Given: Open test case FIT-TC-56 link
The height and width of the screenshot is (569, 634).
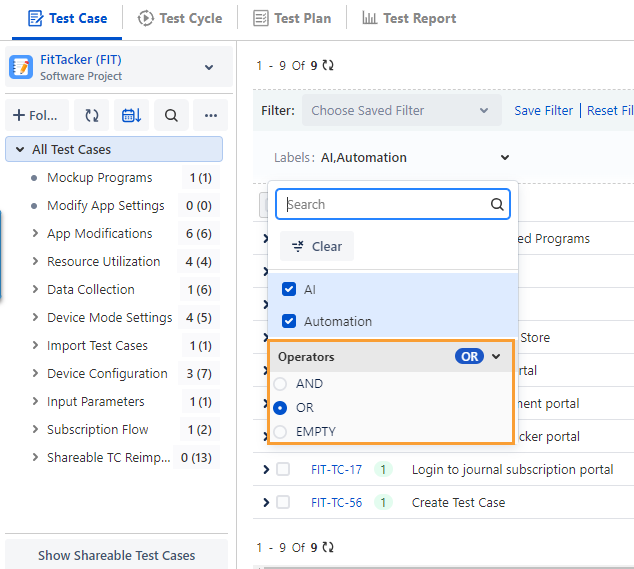Looking at the screenshot, I should click(336, 503).
